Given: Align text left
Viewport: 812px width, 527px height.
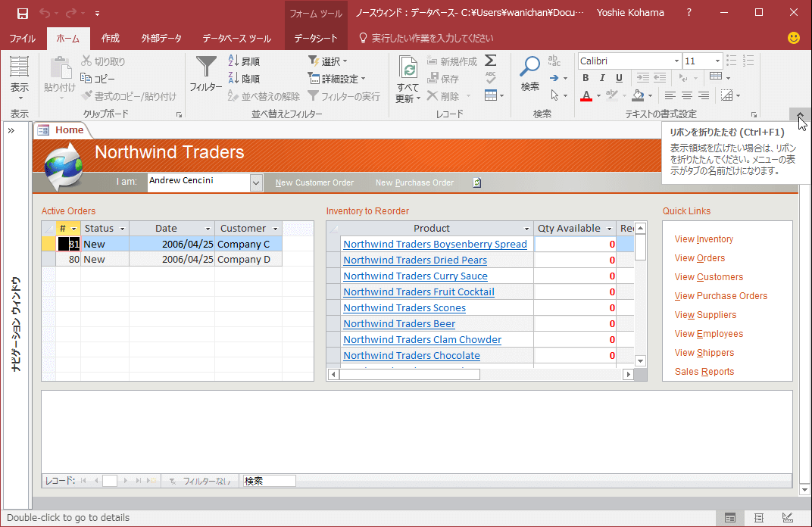Looking at the screenshot, I should pos(670,95).
